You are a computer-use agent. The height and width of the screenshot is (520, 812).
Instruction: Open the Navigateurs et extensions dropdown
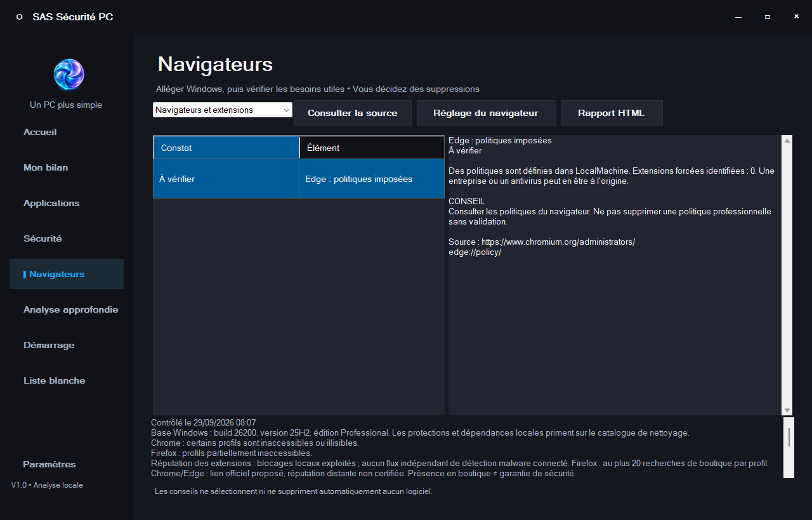tap(223, 110)
